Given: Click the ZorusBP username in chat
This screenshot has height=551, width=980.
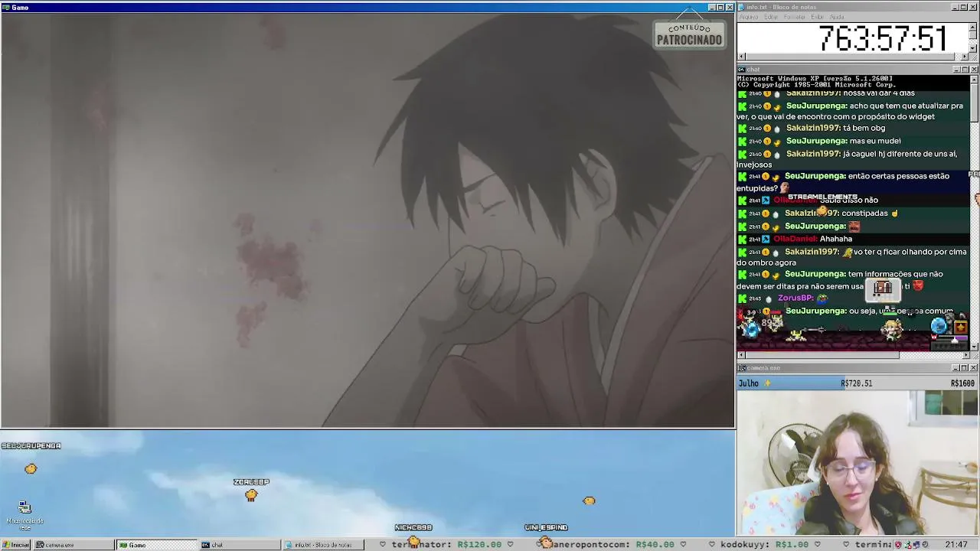Looking at the screenshot, I should click(795, 298).
